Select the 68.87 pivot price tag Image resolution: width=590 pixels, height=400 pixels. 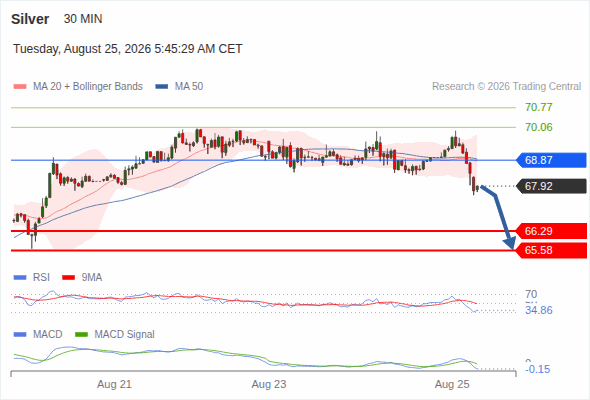click(x=551, y=160)
